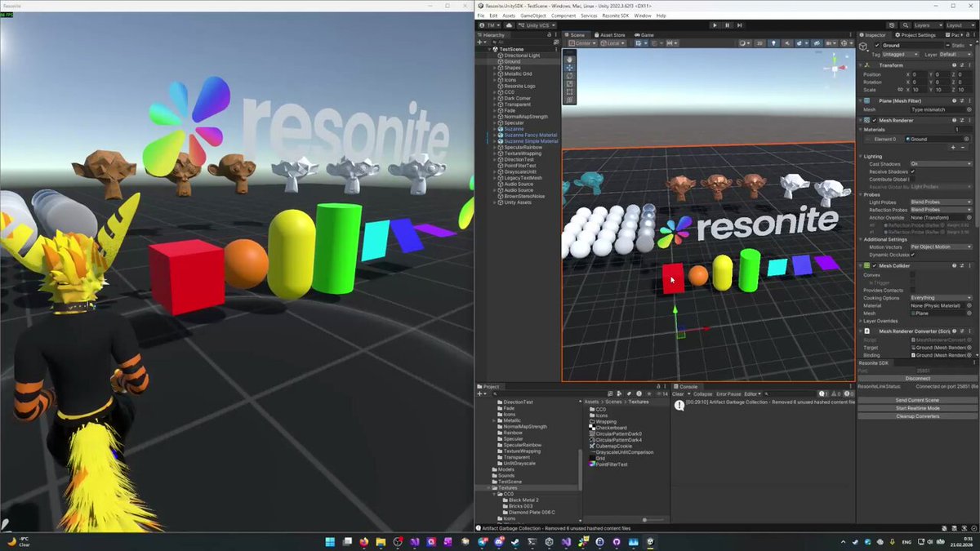This screenshot has width=980, height=551.
Task: Open the Cooking Options dropdown
Action: pos(940,298)
